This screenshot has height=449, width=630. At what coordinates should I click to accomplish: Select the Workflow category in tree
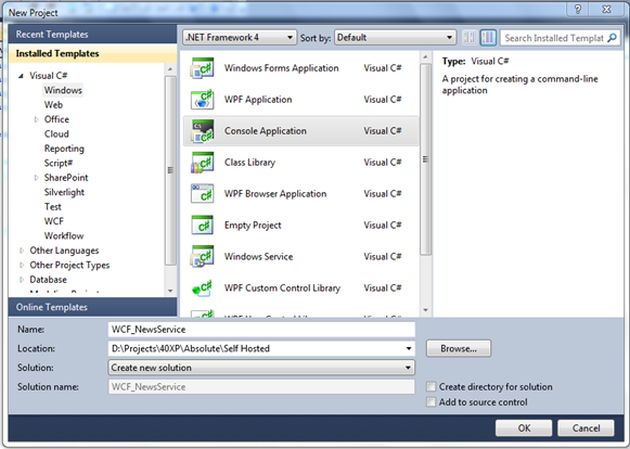[x=64, y=236]
